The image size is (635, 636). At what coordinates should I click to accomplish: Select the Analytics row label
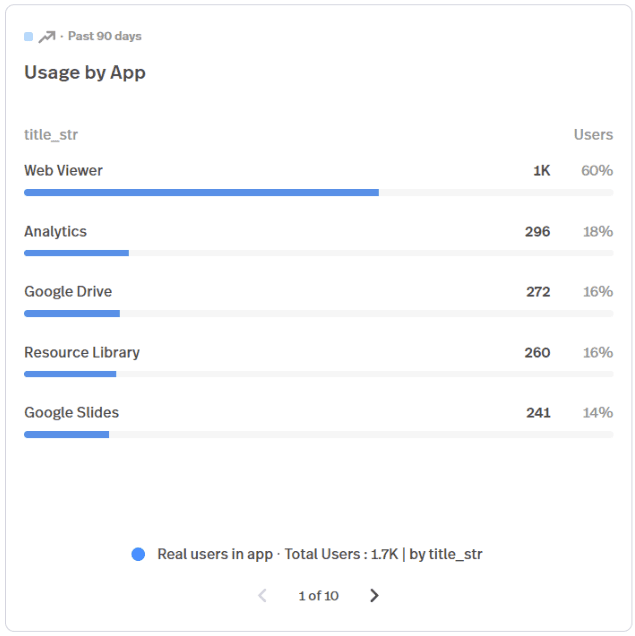[56, 231]
